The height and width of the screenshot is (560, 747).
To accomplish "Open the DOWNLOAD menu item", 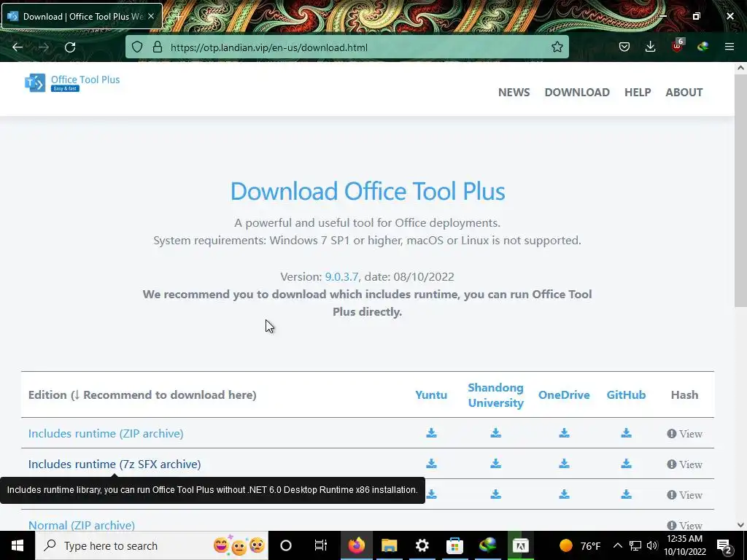I will 577,93.
